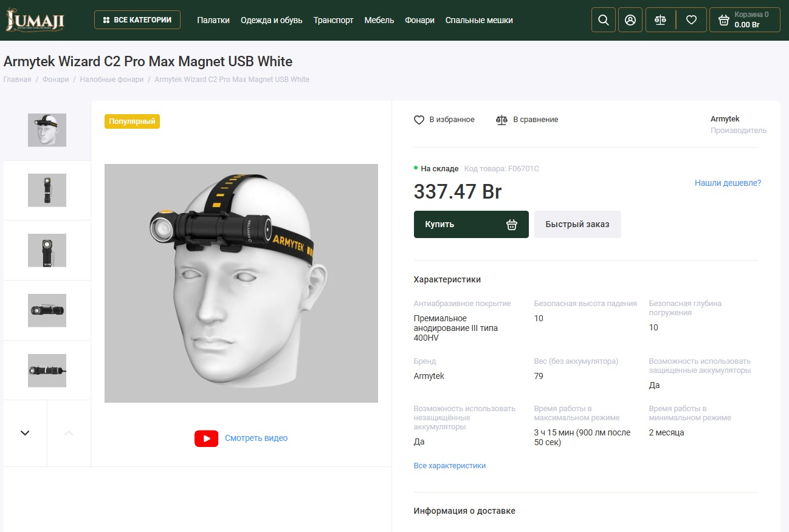789x532 pixels.
Task: Click the main product image
Action: click(241, 283)
